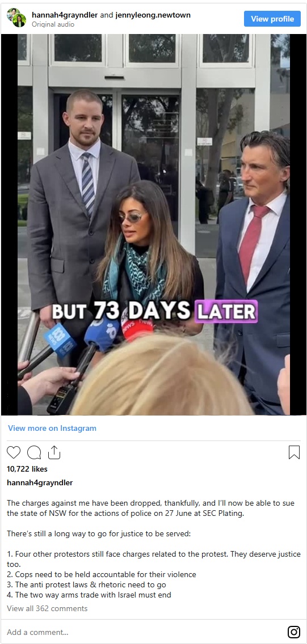Click the View profile button

click(272, 19)
